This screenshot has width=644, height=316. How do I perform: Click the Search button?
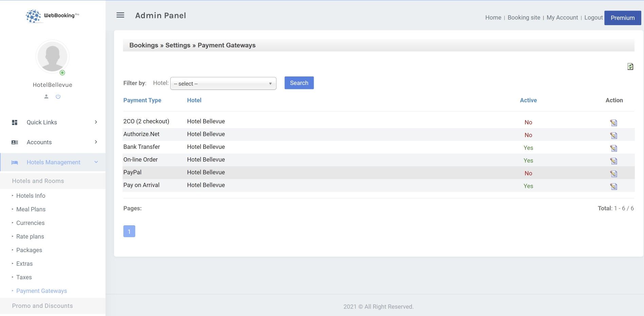point(299,83)
